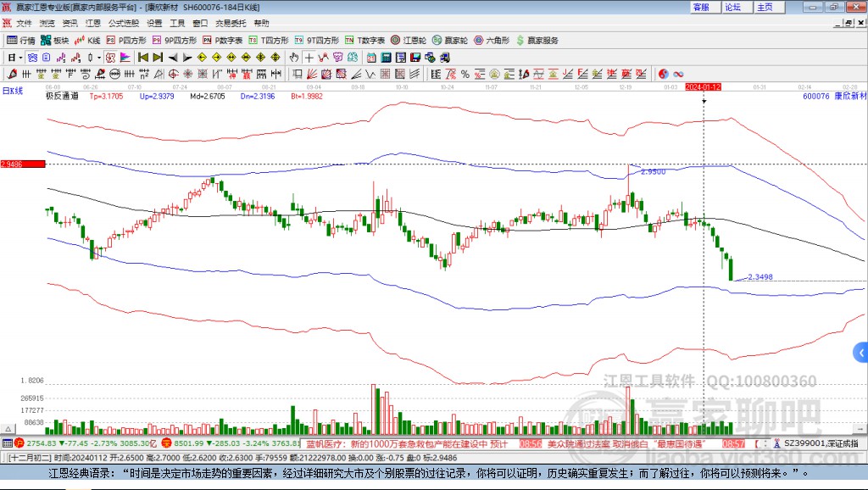
Task: Click the floppy disk save icon
Action: coord(415,58)
